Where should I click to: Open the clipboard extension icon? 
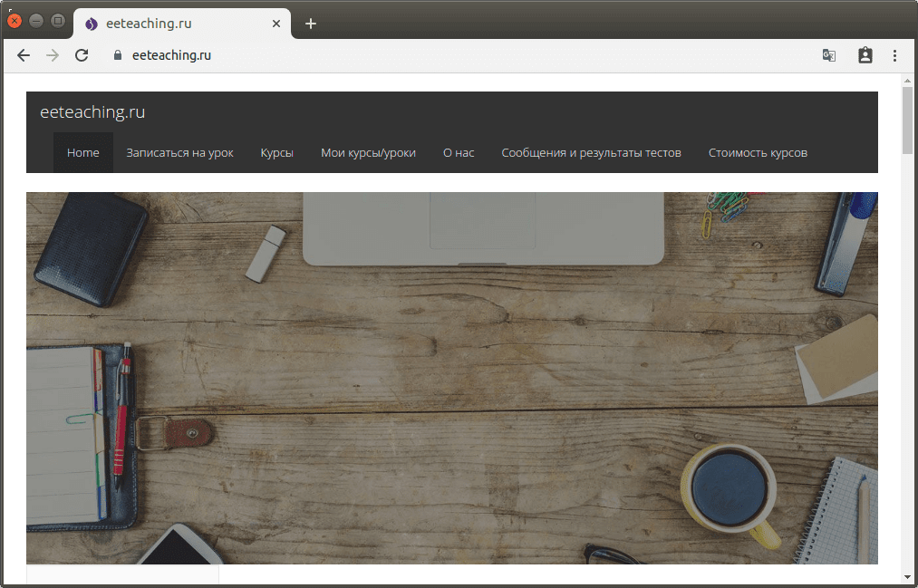pyautogui.click(x=865, y=55)
